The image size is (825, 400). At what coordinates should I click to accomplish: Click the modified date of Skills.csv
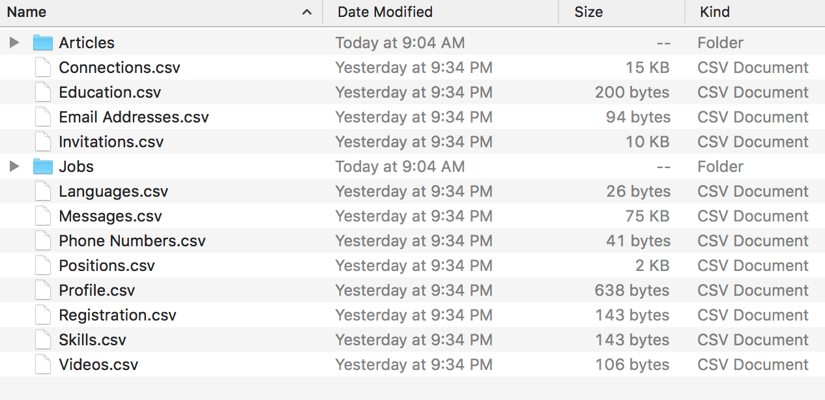coord(414,339)
